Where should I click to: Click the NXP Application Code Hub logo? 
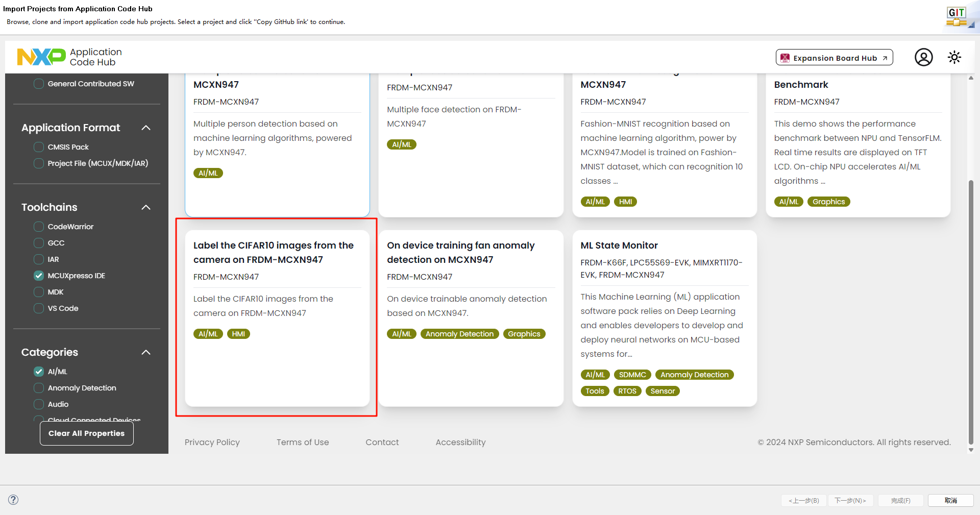(x=69, y=57)
